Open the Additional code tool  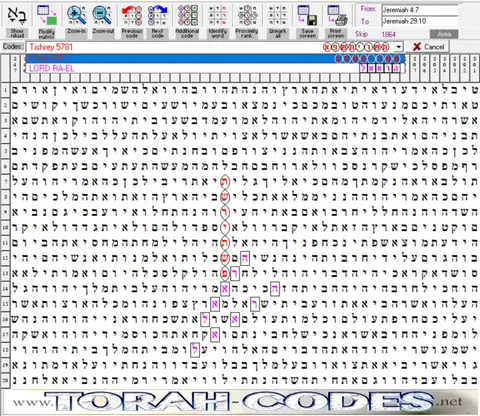click(x=188, y=15)
